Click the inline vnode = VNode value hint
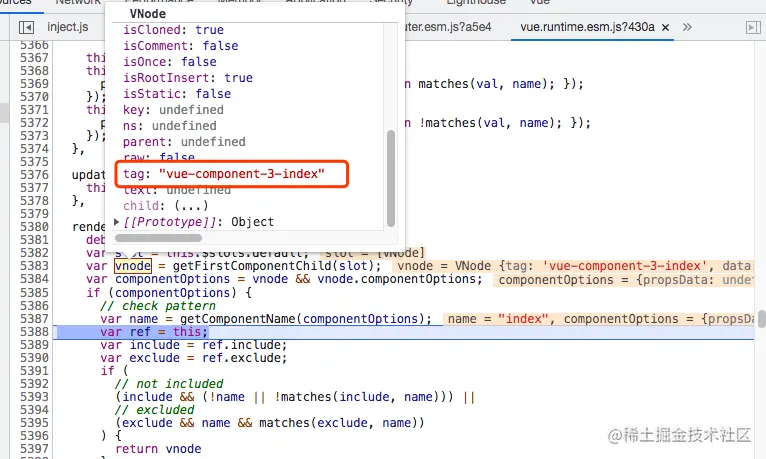 [x=574, y=266]
